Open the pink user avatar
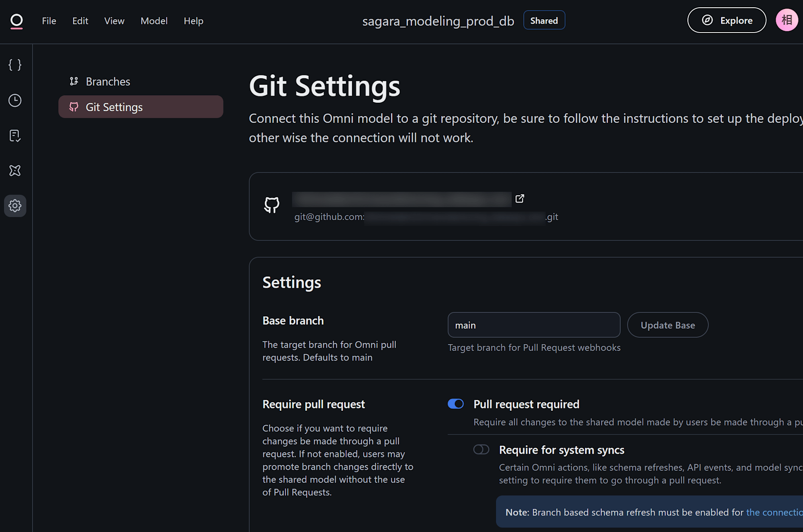Image resolution: width=803 pixels, height=532 pixels. 787,20
